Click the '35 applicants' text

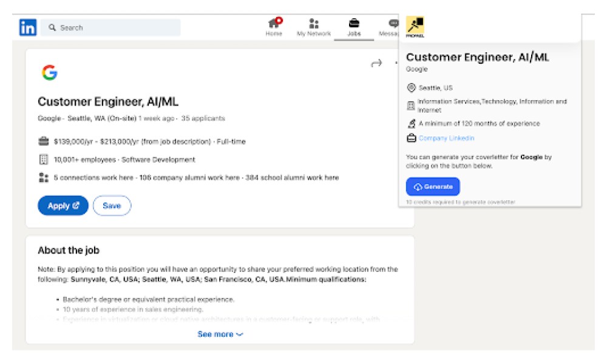click(203, 118)
